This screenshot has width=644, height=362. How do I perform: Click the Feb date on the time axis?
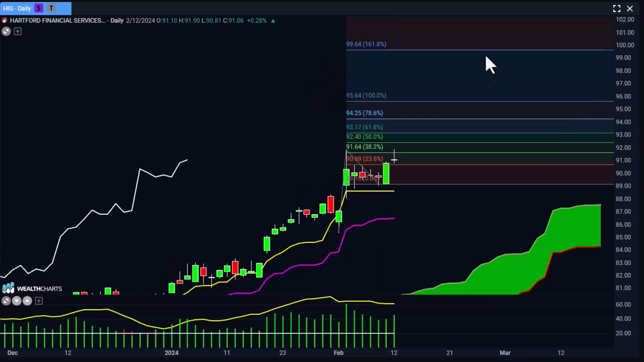coord(338,353)
